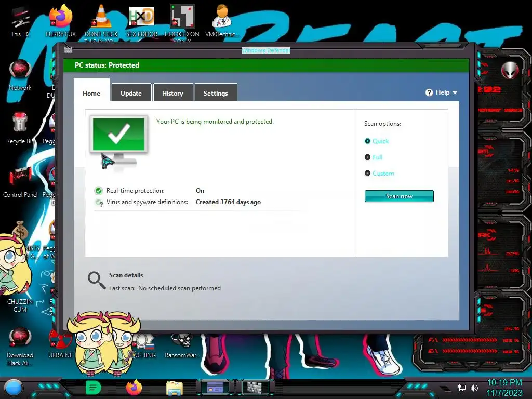Click 'No scheduled scan performed' text
Screen dimensions: 532x399
[179, 288]
